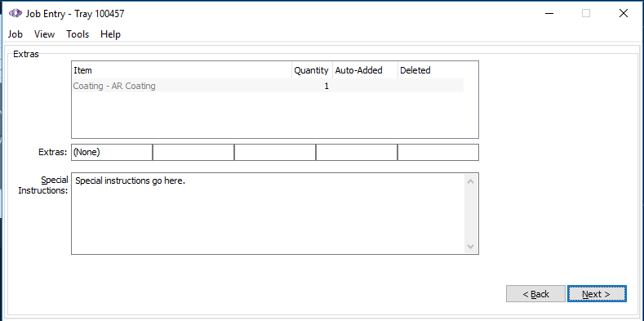Maximize the Job Entry window
This screenshot has height=321, width=644.
(586, 14)
